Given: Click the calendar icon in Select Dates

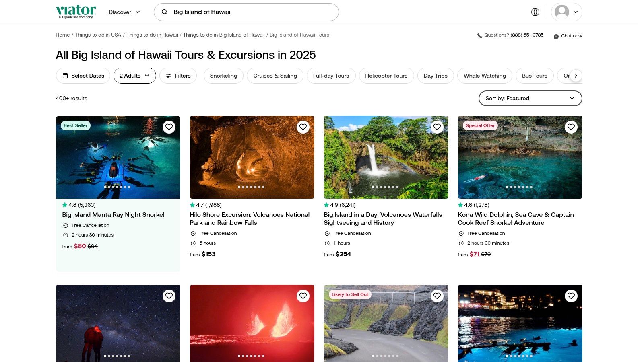Looking at the screenshot, I should coord(65,76).
